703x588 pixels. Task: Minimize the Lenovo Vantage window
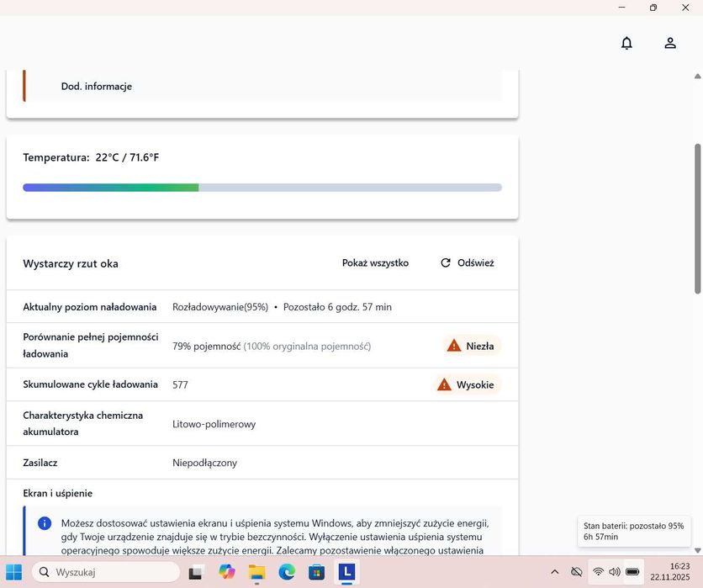(x=621, y=8)
